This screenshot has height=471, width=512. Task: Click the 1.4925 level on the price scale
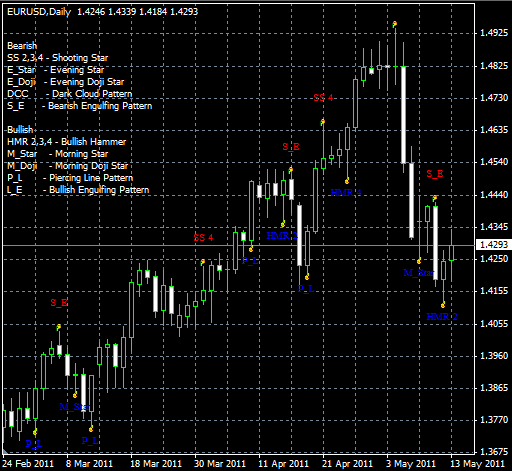[x=494, y=33]
